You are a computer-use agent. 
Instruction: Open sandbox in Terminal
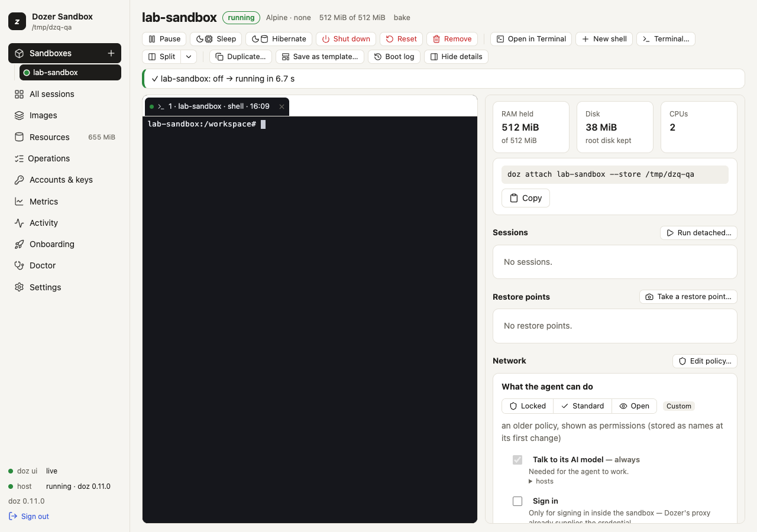(x=531, y=39)
